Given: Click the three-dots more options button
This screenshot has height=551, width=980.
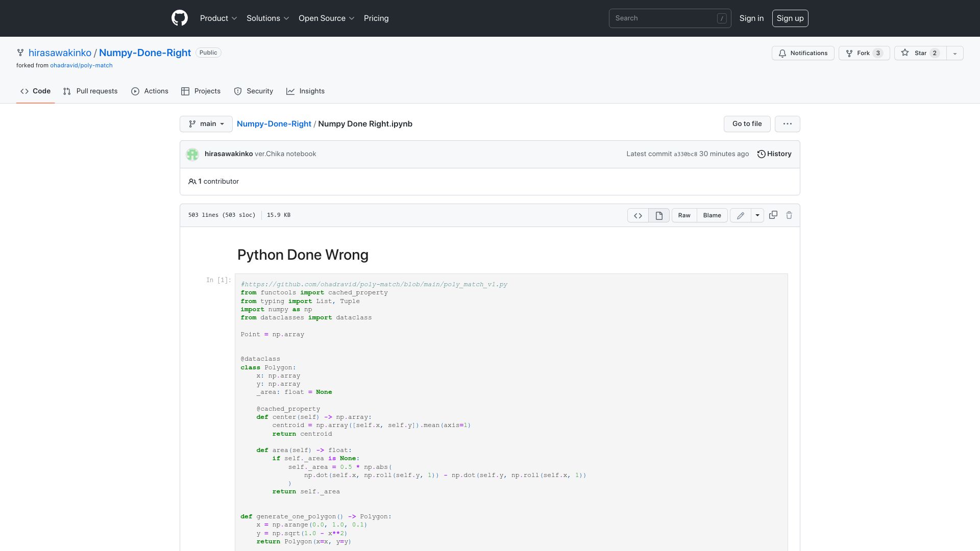Looking at the screenshot, I should (788, 124).
